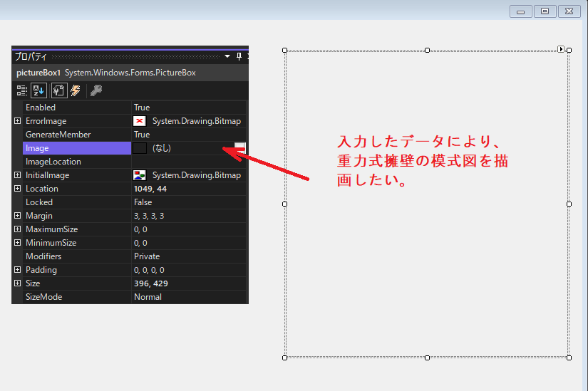This screenshot has height=391, width=588.
Task: Select the ImageLocation property label
Action: [x=53, y=162]
